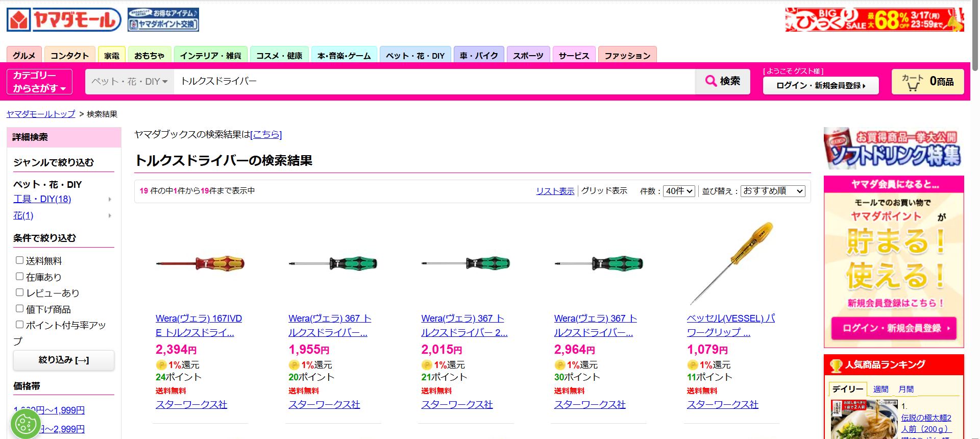The image size is (980, 439).
Task: Open the green cookie settings icon
Action: point(26,423)
